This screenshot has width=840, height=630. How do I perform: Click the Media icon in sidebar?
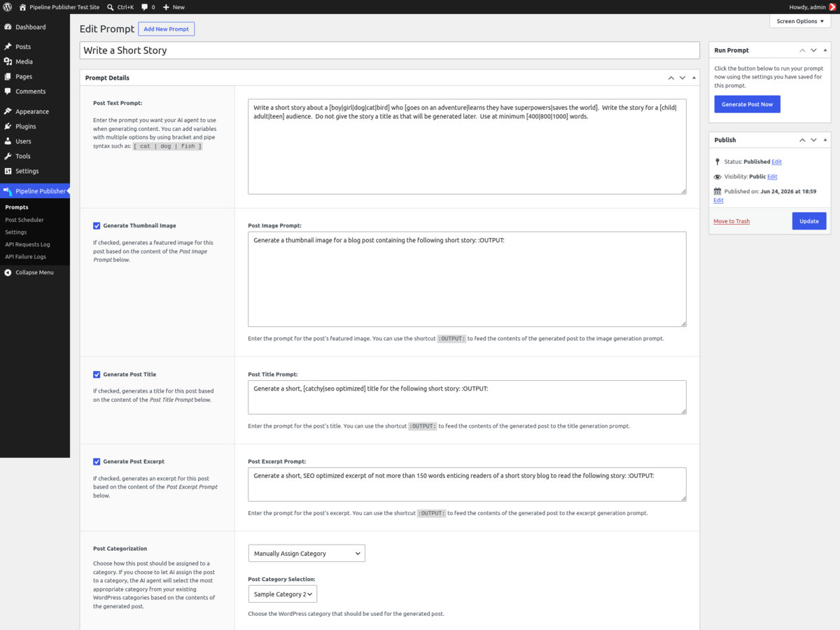(8, 62)
